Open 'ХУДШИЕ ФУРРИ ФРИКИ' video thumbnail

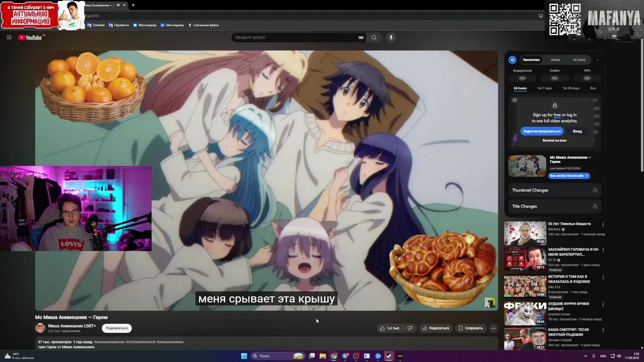pyautogui.click(x=525, y=314)
